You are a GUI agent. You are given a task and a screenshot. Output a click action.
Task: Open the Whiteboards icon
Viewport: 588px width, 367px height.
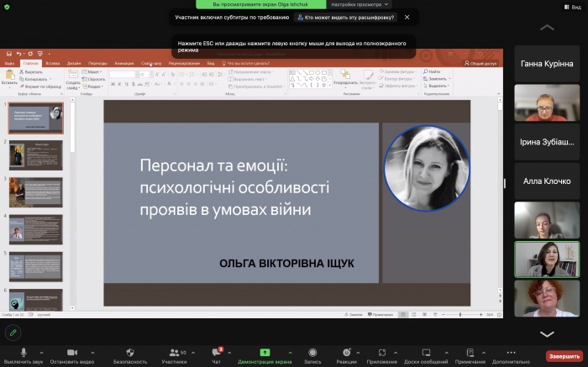(x=426, y=352)
